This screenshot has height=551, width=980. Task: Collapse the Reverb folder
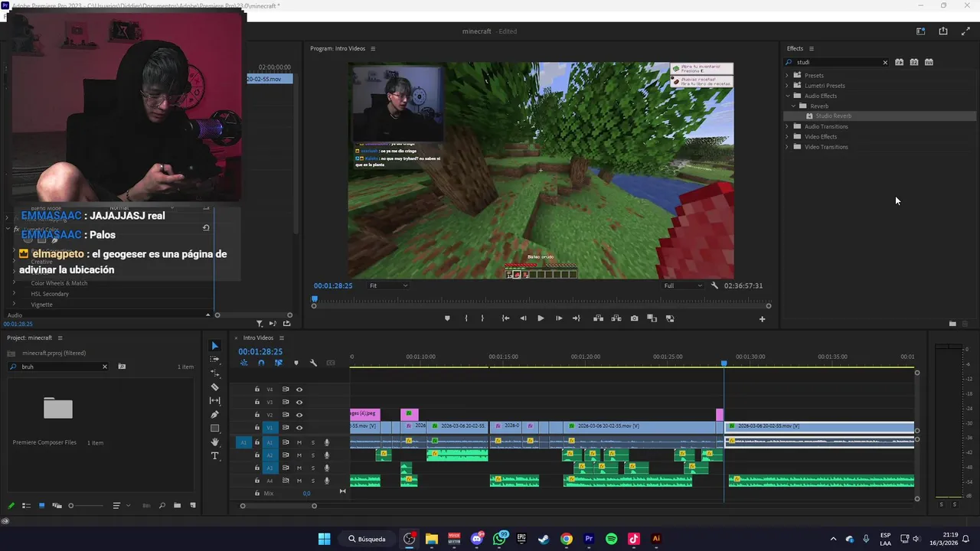793,106
